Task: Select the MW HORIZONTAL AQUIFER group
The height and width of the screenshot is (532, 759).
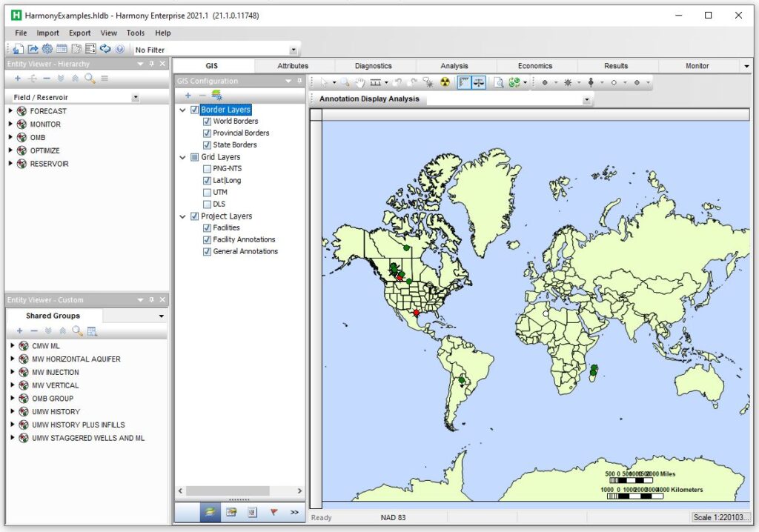Action: click(x=76, y=359)
